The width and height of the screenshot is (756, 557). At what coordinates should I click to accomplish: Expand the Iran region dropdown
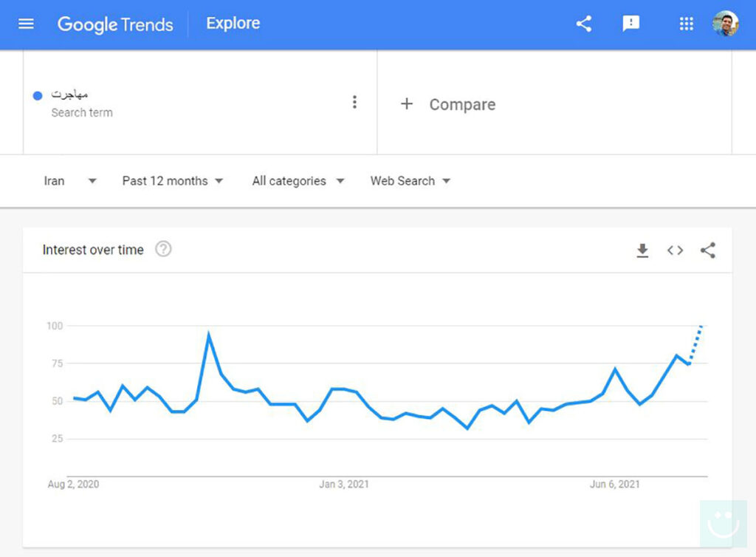(x=70, y=181)
